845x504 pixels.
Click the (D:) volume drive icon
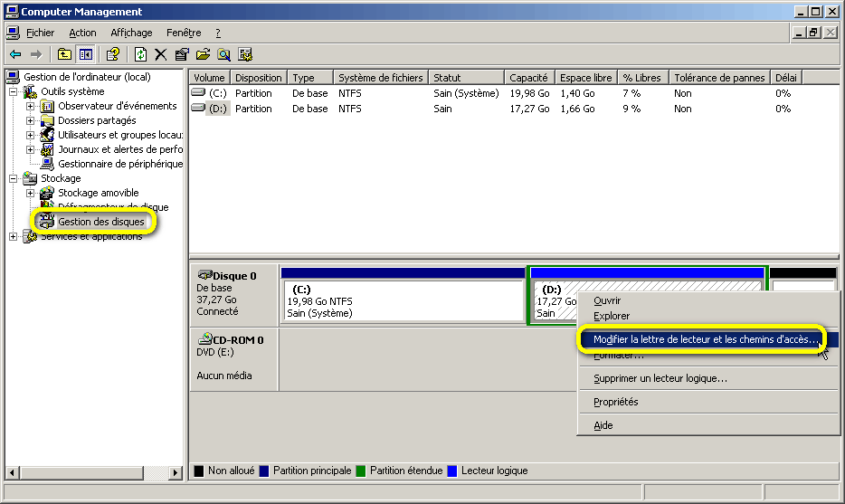[x=198, y=108]
